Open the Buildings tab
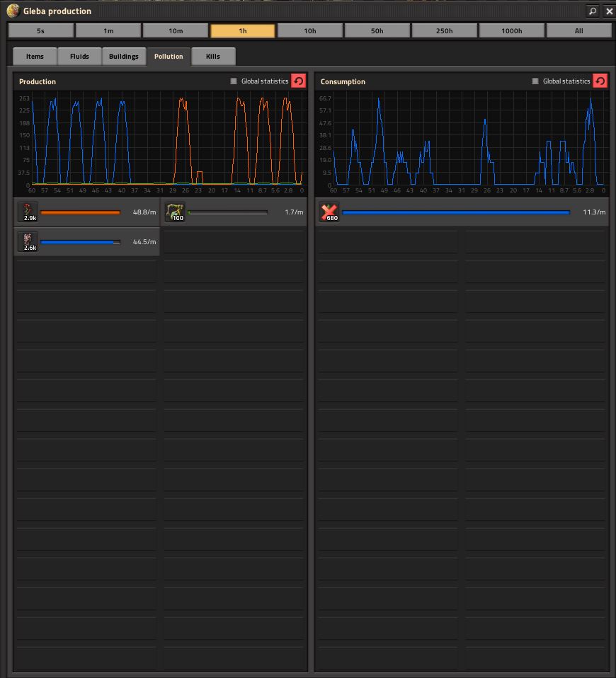 coord(124,57)
